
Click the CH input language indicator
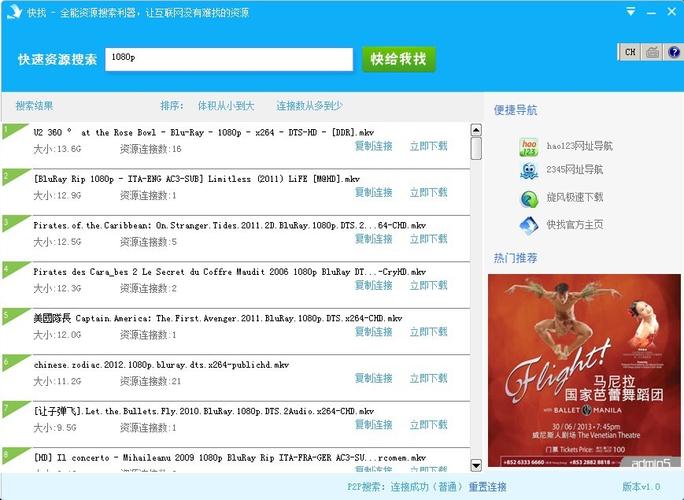[x=630, y=52]
